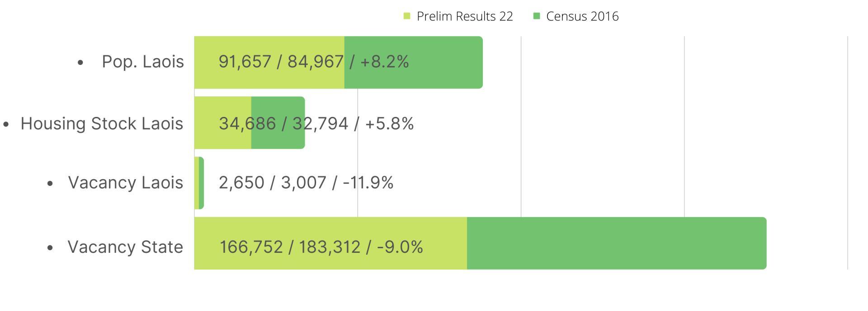Select the 'Vacancy State' category label
The height and width of the screenshot is (311, 868).
[x=125, y=247]
